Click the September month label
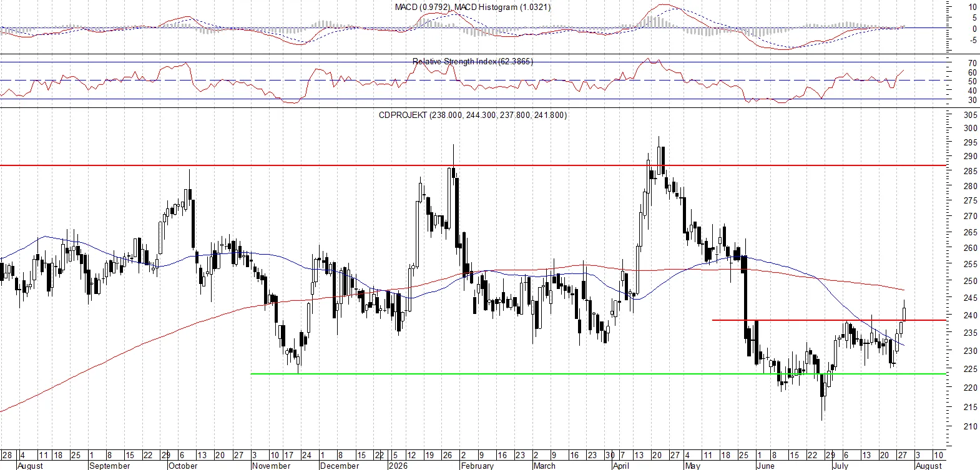This screenshot has height=470, width=980. pyautogui.click(x=110, y=466)
